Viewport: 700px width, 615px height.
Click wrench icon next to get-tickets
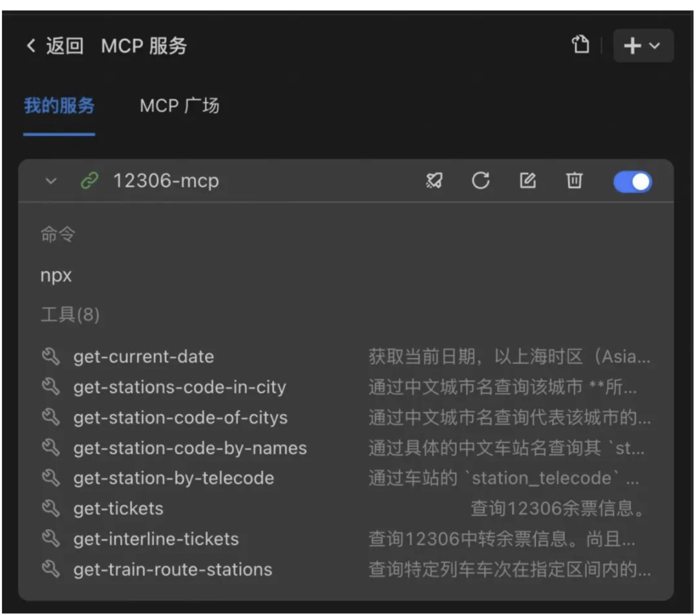tap(51, 508)
